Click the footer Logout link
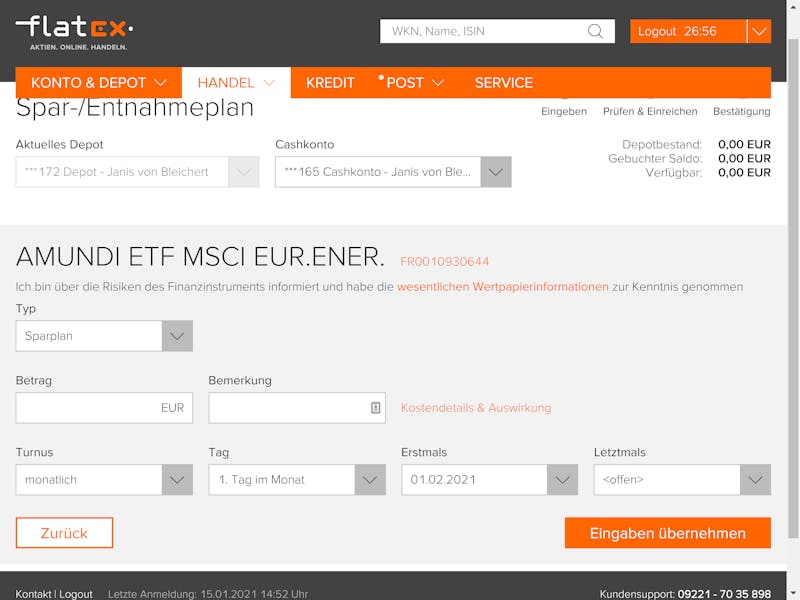 point(76,594)
